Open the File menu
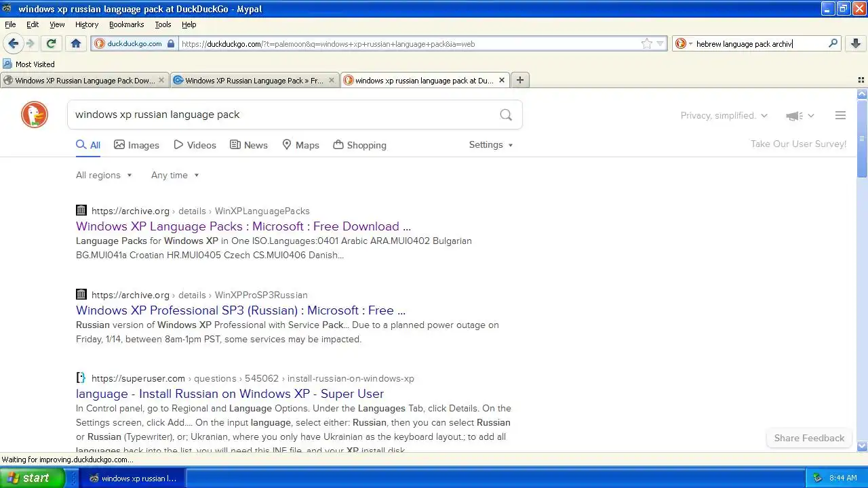Image resolution: width=868 pixels, height=488 pixels. pos(10,24)
